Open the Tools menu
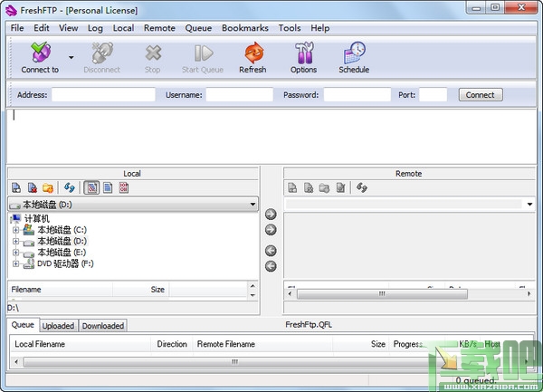Viewport: 543px width, 392px height. pos(290,28)
